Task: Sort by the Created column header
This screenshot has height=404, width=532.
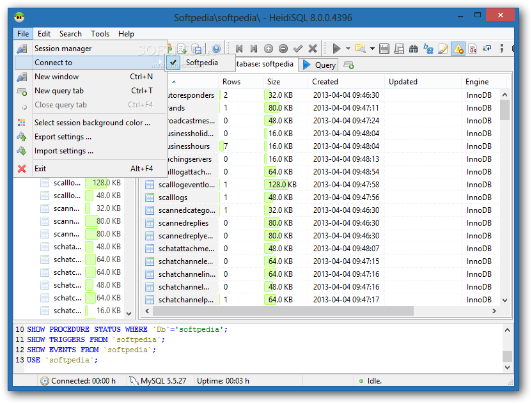Action: (347, 82)
